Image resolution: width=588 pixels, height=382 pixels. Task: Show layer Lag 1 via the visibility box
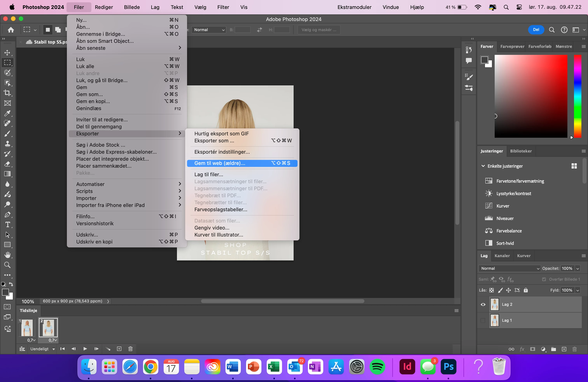[x=483, y=321]
